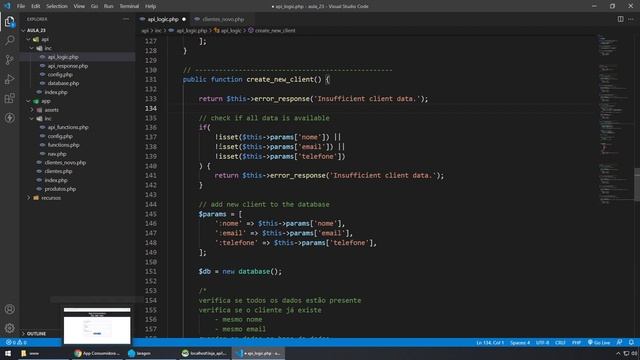Click the errors and warnings status indicator
This screenshot has width=640, height=360.
click(x=16, y=342)
